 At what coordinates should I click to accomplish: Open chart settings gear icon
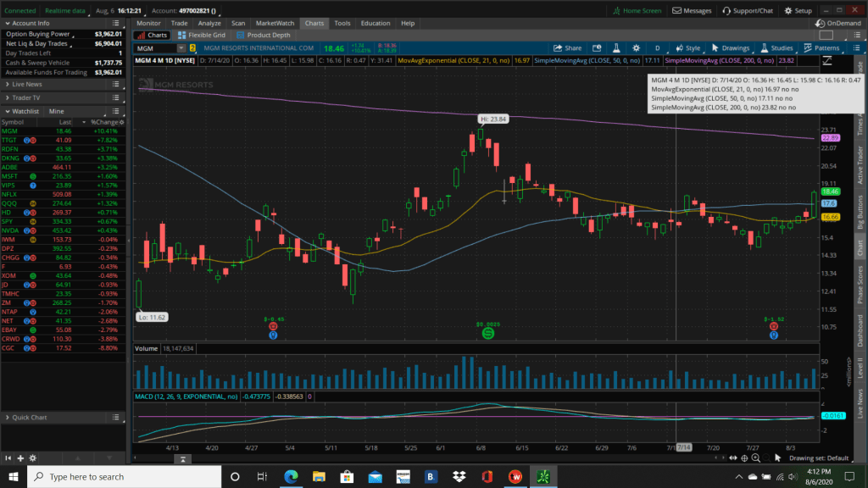pos(635,48)
